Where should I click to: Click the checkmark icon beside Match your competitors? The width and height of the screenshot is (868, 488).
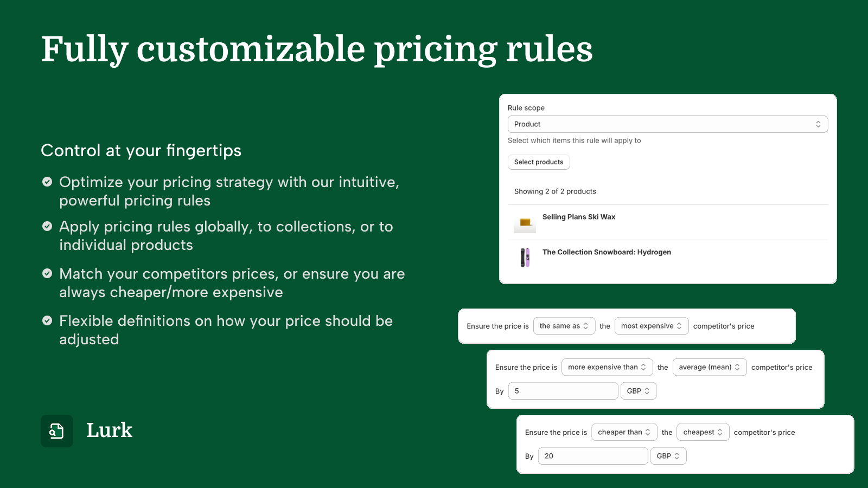coord(47,273)
